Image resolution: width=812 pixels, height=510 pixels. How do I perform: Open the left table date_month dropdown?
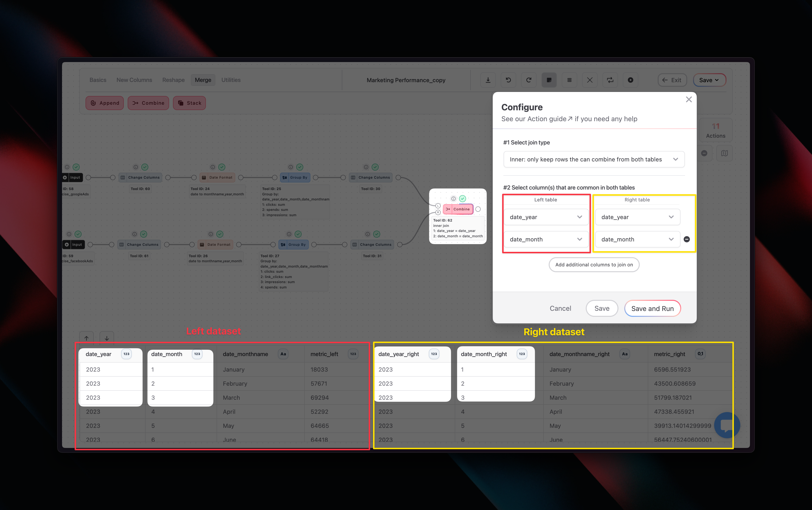546,239
